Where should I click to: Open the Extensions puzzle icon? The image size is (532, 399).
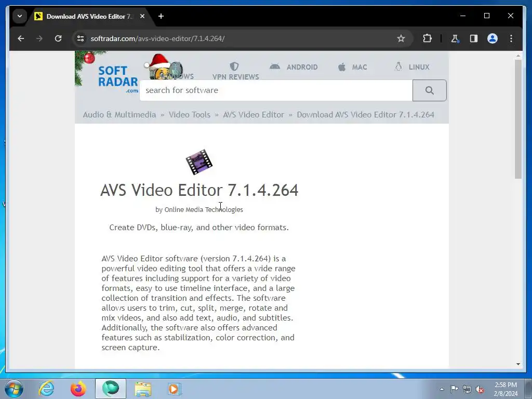[x=427, y=38]
